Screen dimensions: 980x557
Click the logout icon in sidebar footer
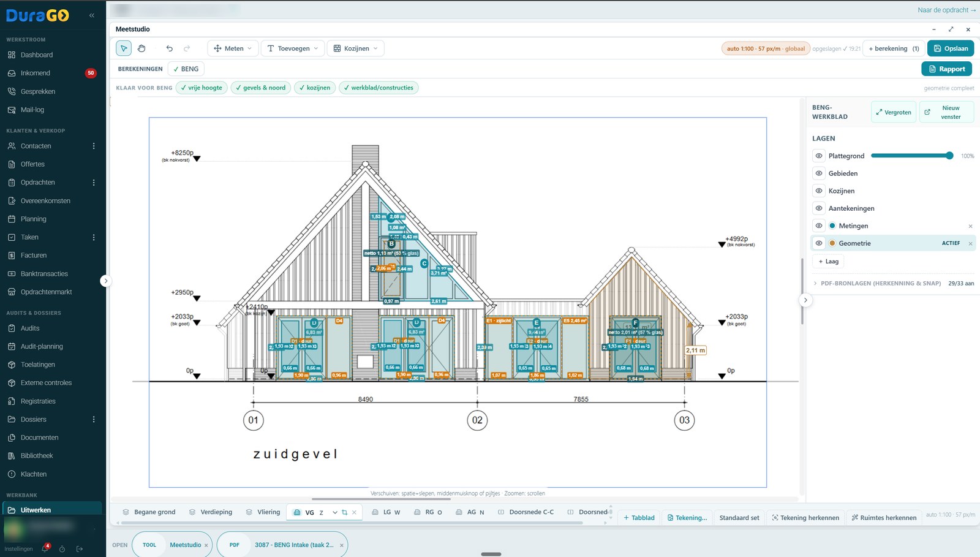click(x=80, y=549)
